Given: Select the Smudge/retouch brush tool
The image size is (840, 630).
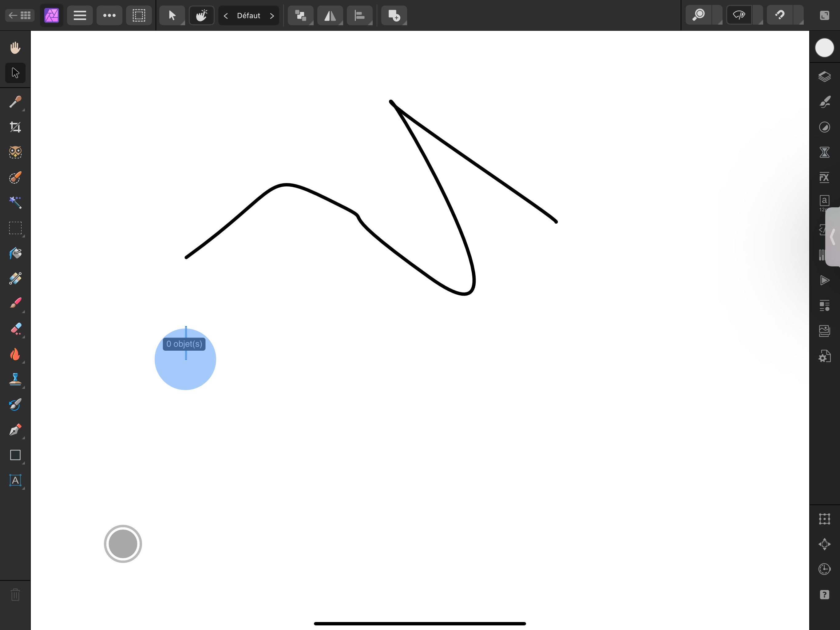Looking at the screenshot, I should tap(15, 405).
